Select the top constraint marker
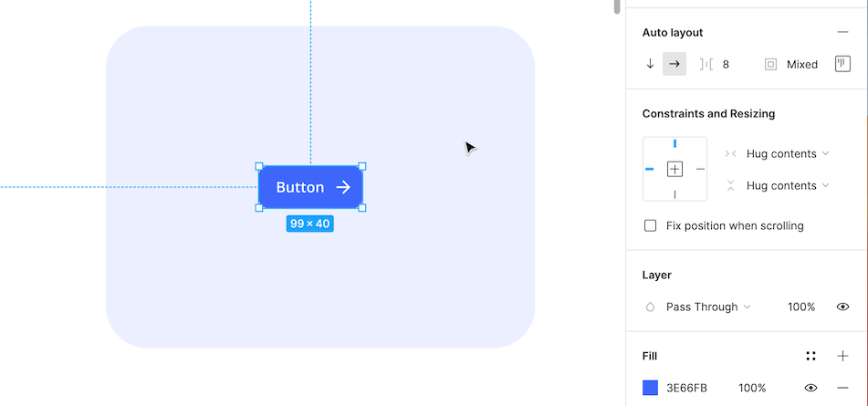The image size is (868, 406). [x=675, y=144]
